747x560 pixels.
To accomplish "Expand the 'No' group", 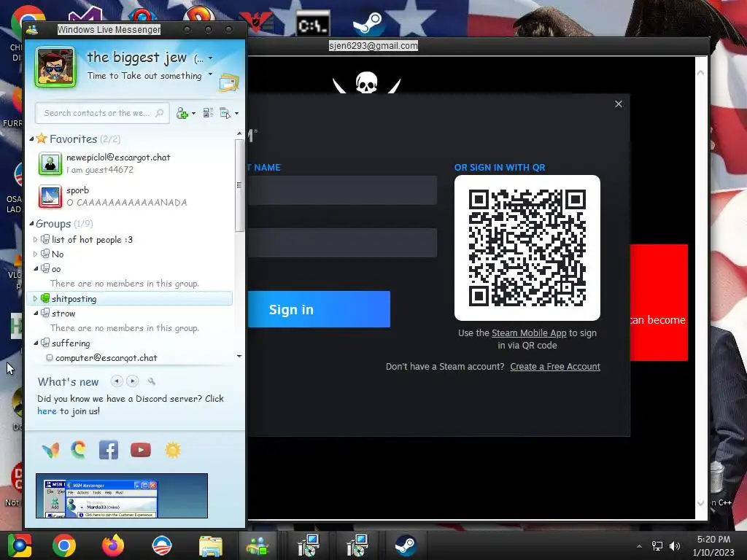I will pos(35,254).
